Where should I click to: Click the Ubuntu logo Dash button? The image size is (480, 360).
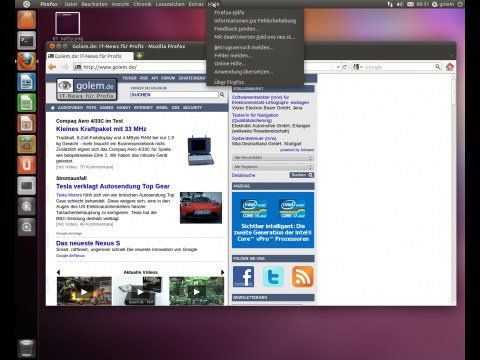click(x=26, y=4)
